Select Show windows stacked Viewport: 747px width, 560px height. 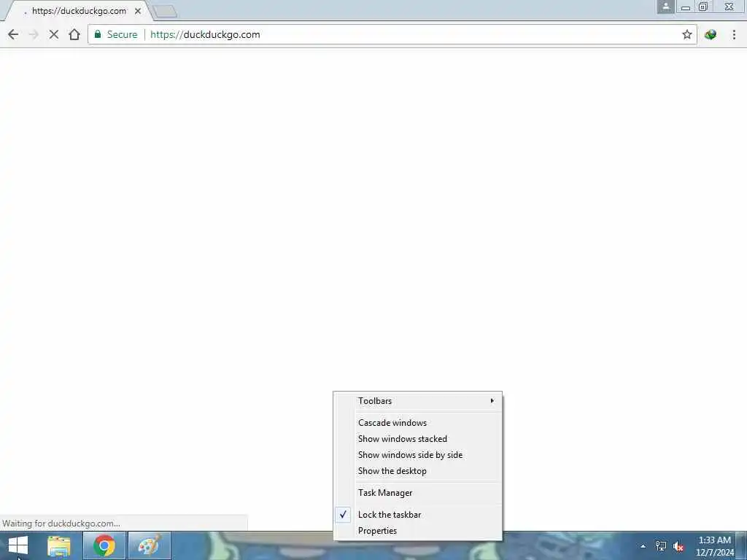418,438
